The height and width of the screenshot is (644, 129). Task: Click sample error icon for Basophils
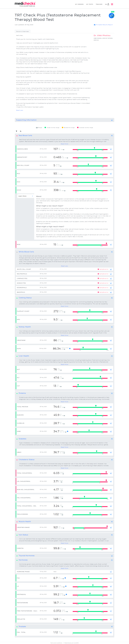[x=98, y=292]
